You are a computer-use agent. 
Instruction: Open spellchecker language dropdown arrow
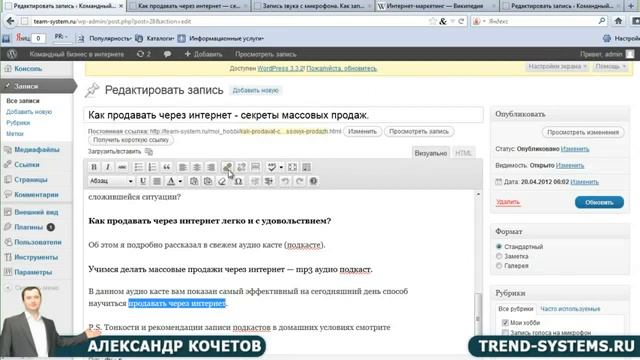[x=281, y=167]
